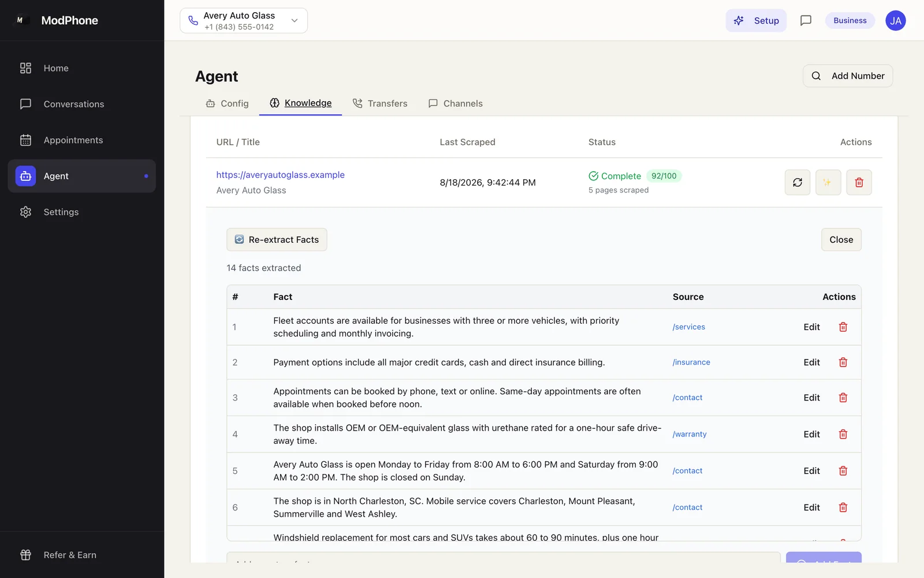Screen dimensions: 924x578
Task: Click the 5 pages scraped text
Action: [x=619, y=190]
